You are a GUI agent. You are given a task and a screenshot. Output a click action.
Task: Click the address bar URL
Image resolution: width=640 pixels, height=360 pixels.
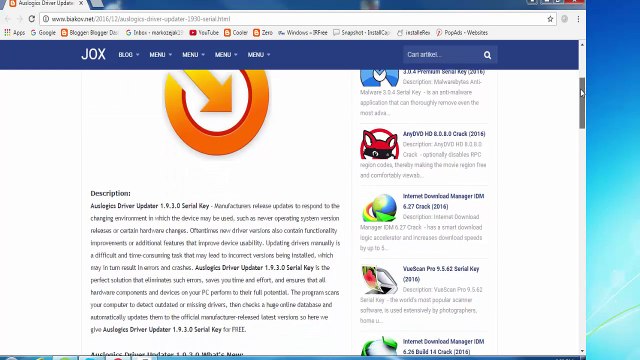tap(141, 19)
